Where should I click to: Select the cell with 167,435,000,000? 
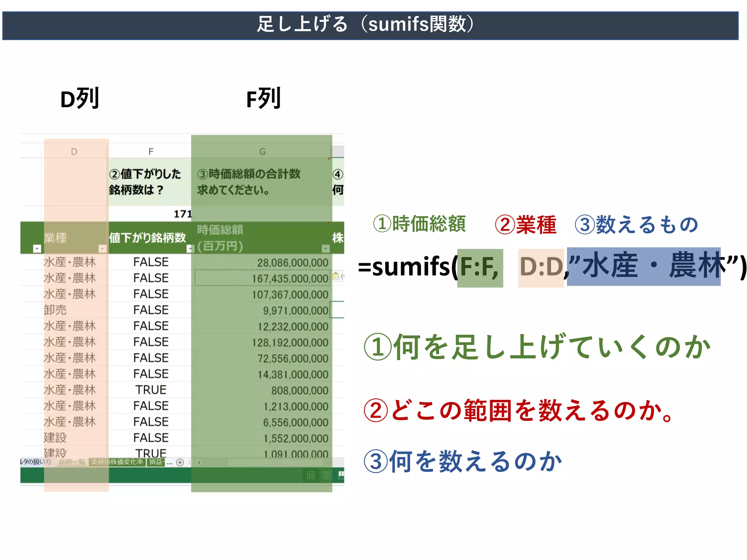point(262,278)
